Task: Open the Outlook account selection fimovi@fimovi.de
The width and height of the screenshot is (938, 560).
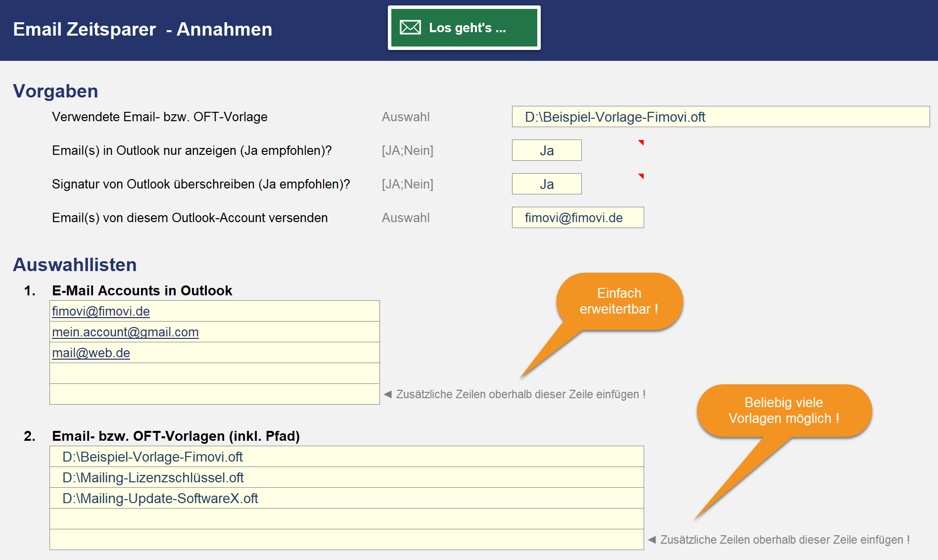Action: 577,218
